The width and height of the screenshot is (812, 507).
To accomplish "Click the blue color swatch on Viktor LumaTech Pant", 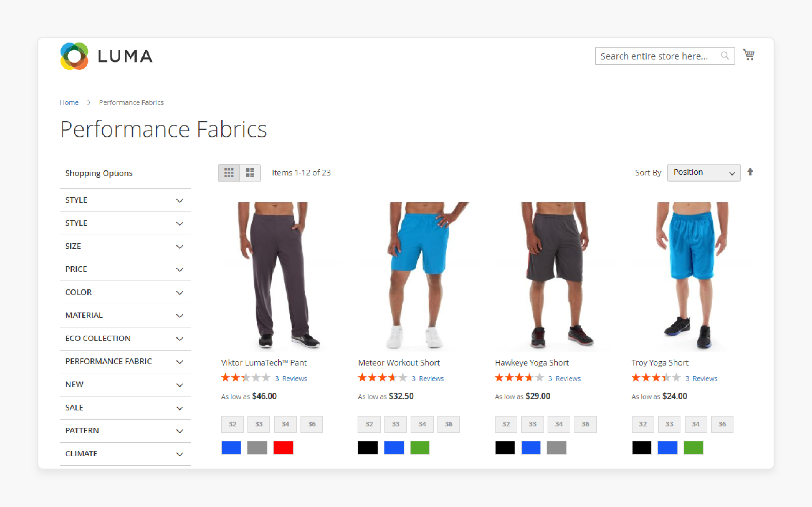I will coord(231,447).
